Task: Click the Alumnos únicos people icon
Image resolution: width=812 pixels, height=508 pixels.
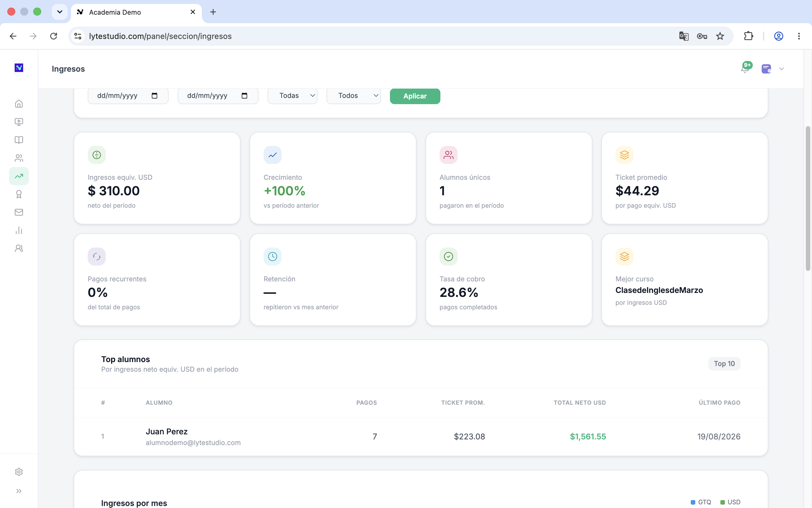Action: (x=449, y=155)
